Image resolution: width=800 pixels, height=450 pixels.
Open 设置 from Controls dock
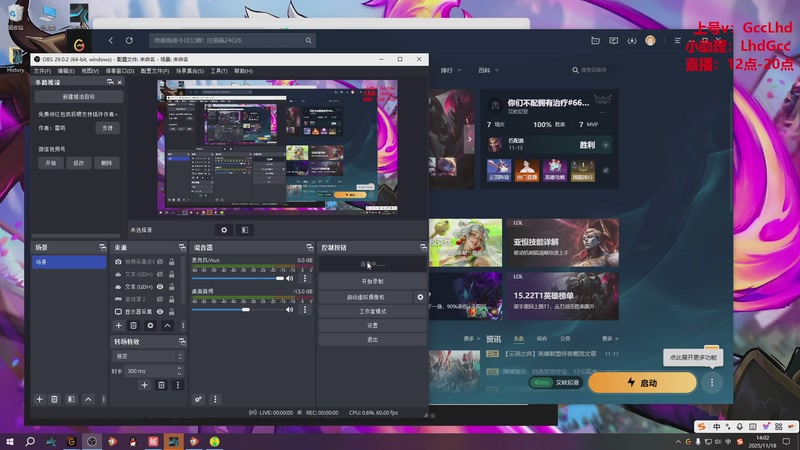(372, 325)
